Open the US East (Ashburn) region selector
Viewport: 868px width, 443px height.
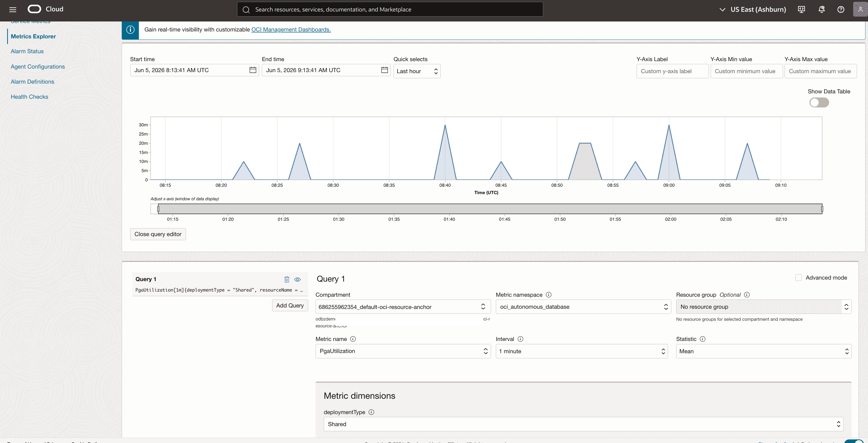[x=752, y=9]
